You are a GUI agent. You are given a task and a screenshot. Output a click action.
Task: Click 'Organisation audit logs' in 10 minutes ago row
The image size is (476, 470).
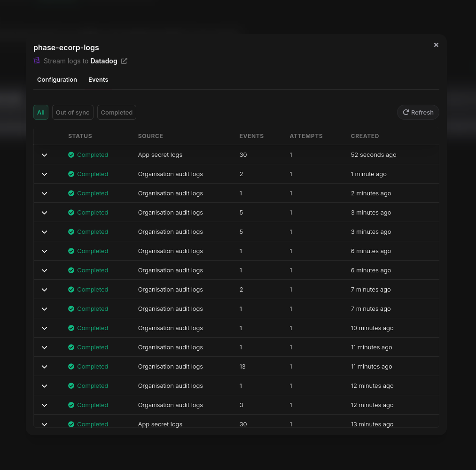coord(170,328)
